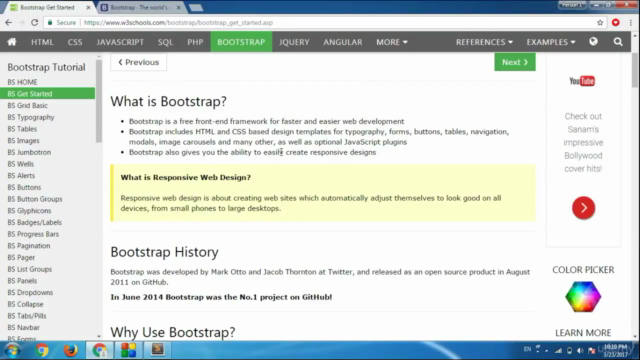Image resolution: width=640 pixels, height=360 pixels.
Task: Open the globe translate icon
Action: tap(593, 42)
